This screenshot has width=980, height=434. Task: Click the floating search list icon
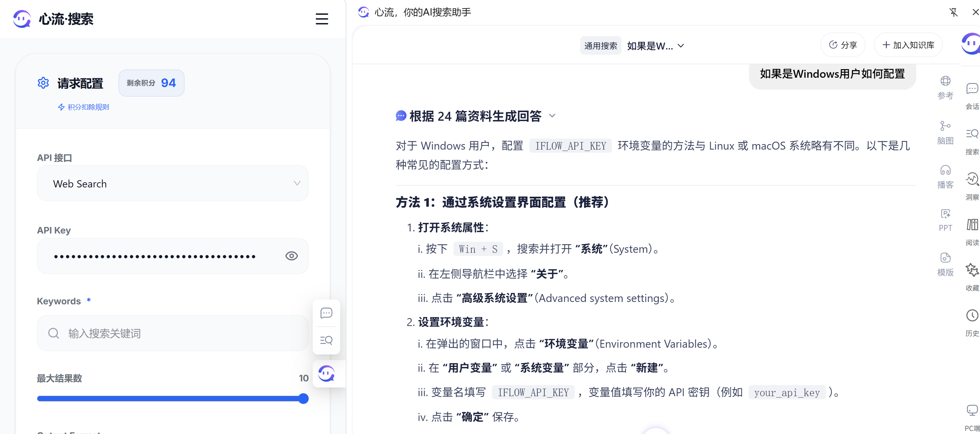[x=326, y=340]
